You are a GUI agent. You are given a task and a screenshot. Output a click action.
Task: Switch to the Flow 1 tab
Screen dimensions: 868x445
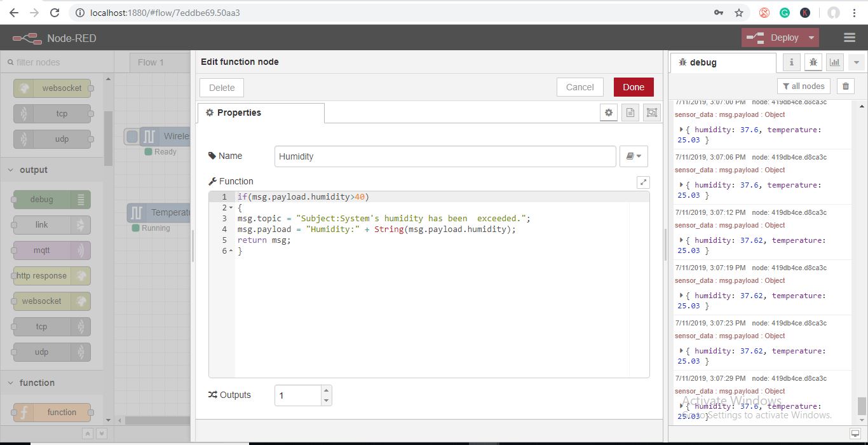tap(151, 62)
